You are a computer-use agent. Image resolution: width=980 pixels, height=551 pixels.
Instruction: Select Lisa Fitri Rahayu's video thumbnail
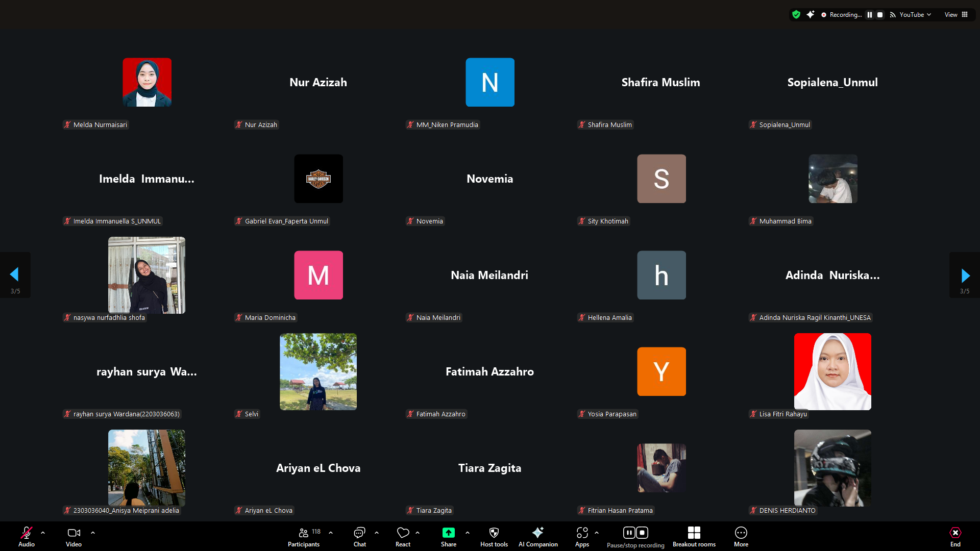click(x=832, y=371)
